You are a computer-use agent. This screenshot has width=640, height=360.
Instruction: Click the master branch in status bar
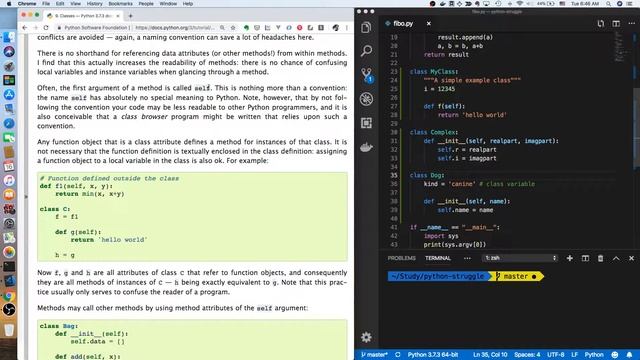pyautogui.click(x=374, y=355)
